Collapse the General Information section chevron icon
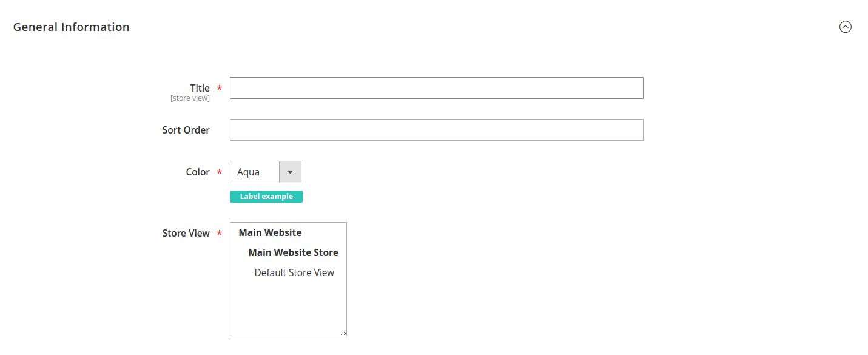868x355 pixels. [x=845, y=27]
